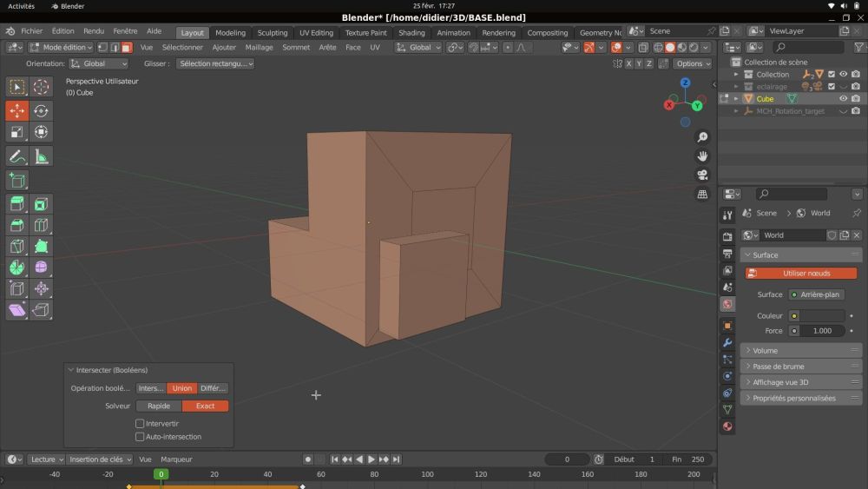Open the Fichier menu

[x=31, y=31]
